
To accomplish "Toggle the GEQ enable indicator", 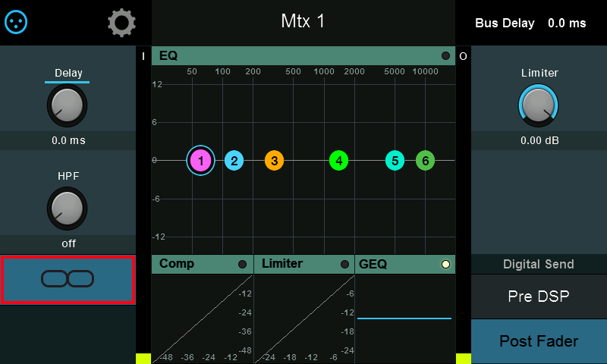I will (445, 264).
